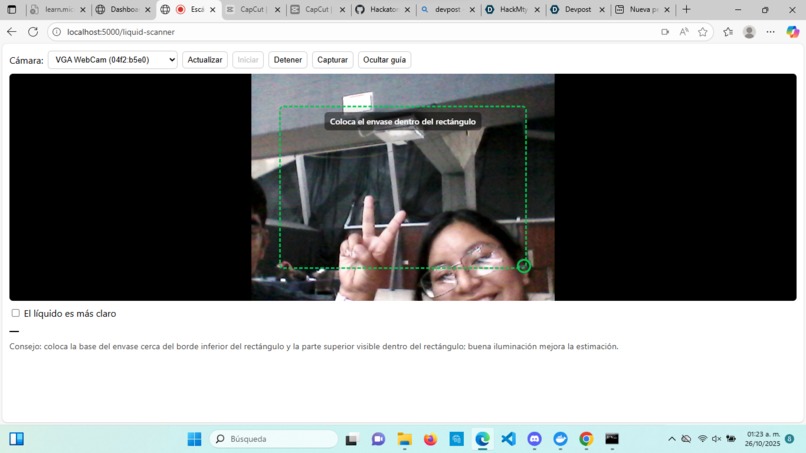Open Task View on the taskbar
Image resolution: width=806 pixels, height=453 pixels.
pos(351,439)
